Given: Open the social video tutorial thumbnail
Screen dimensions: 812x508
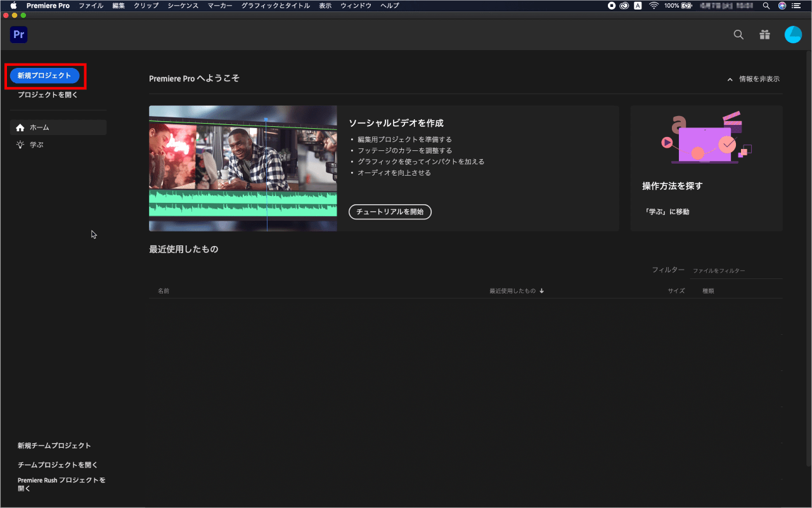Looking at the screenshot, I should click(243, 168).
